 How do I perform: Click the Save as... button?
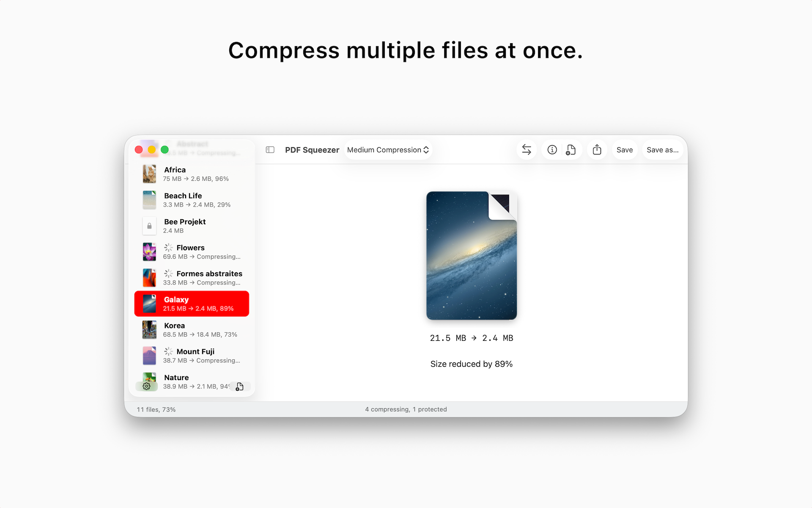pos(662,150)
